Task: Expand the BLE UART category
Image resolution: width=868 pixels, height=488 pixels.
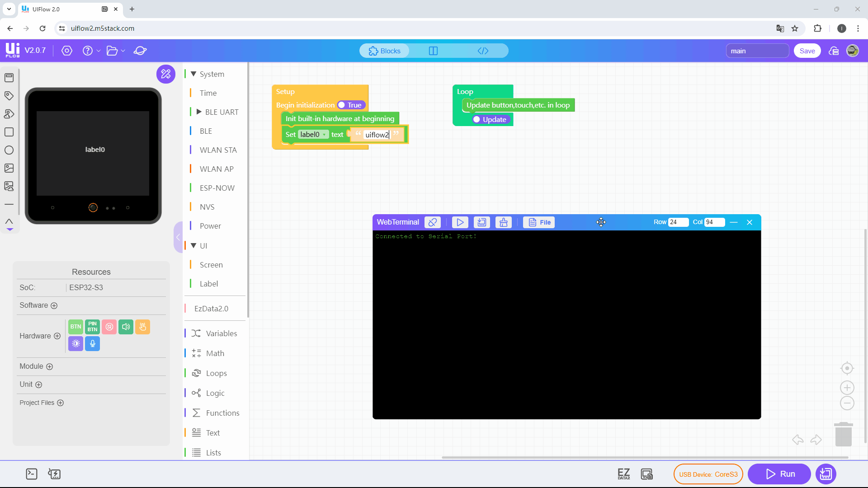Action: click(x=199, y=112)
